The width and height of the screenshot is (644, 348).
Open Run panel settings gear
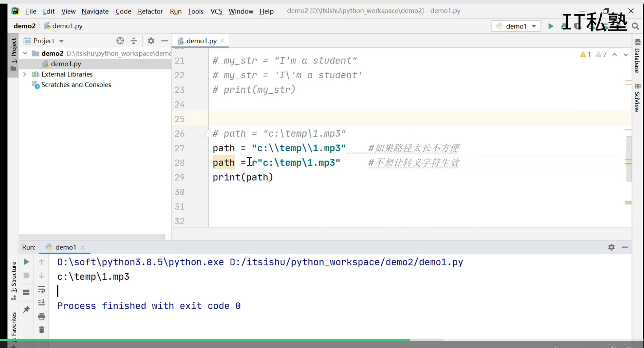tap(611, 247)
